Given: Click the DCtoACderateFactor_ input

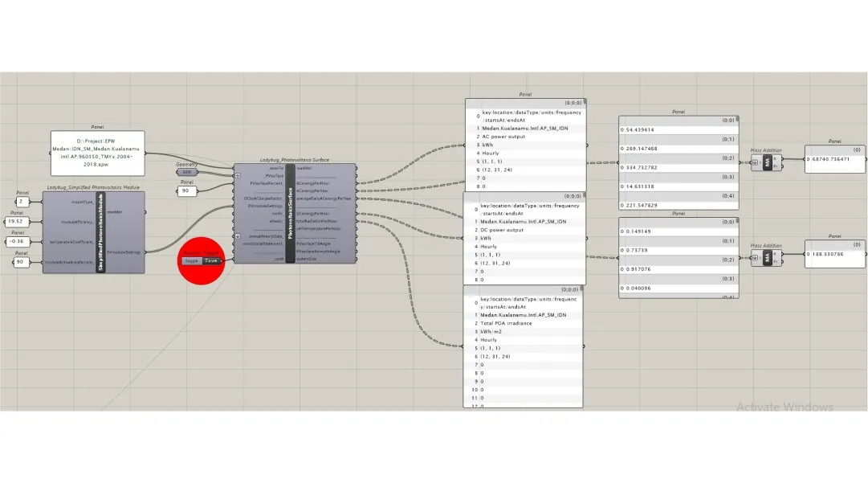Looking at the screenshot, I should point(263,199).
